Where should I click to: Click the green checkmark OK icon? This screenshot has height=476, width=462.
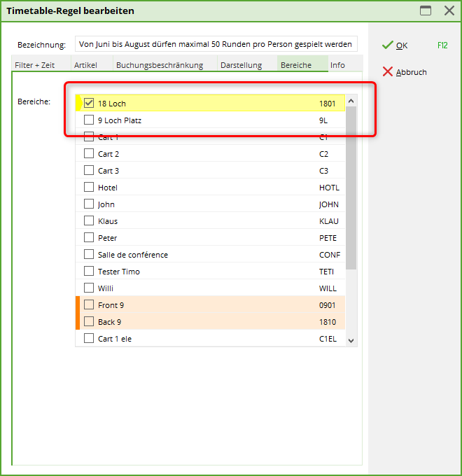387,45
